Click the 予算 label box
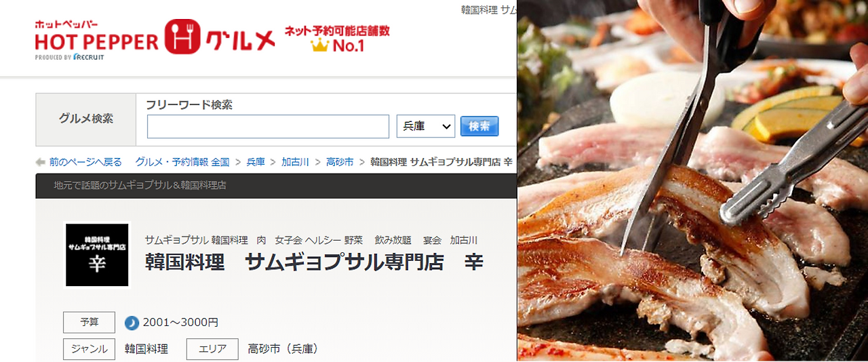The width and height of the screenshot is (868, 362). coord(89,323)
